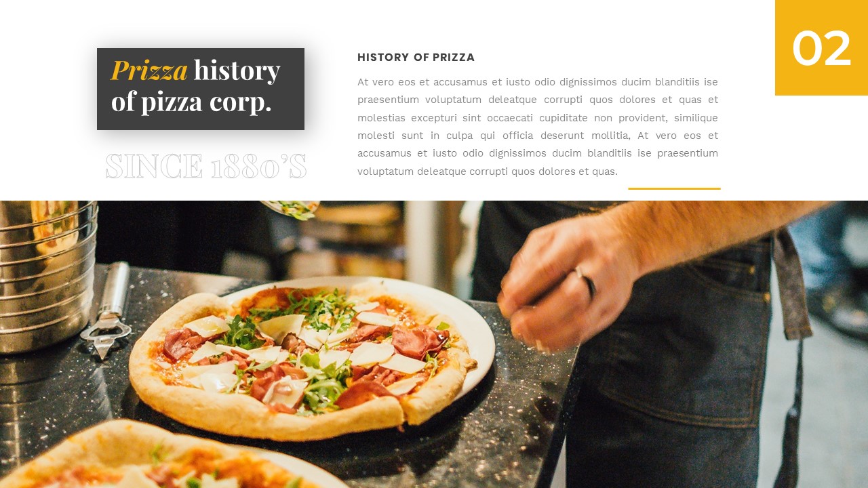868x488 pixels.
Task: Click the 'At vero eos' body paragraph
Action: pyautogui.click(x=538, y=127)
